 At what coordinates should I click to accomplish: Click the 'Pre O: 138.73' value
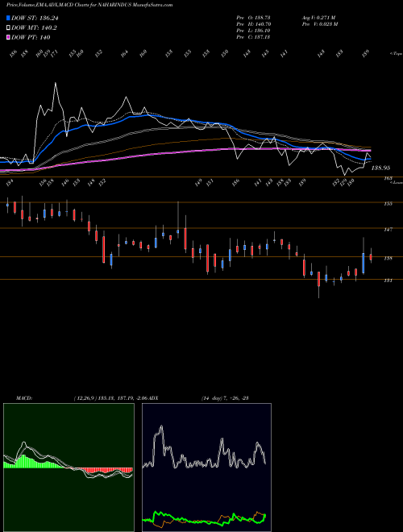[x=253, y=17]
